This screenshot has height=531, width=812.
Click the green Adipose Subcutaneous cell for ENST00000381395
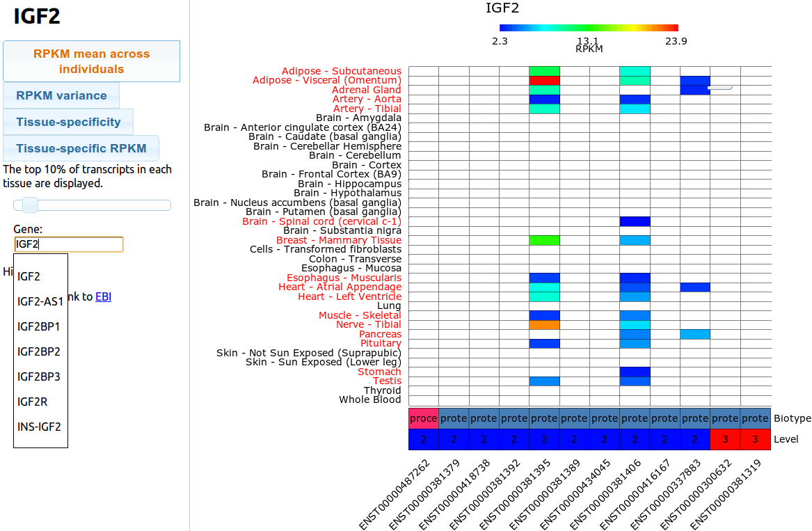click(x=544, y=71)
